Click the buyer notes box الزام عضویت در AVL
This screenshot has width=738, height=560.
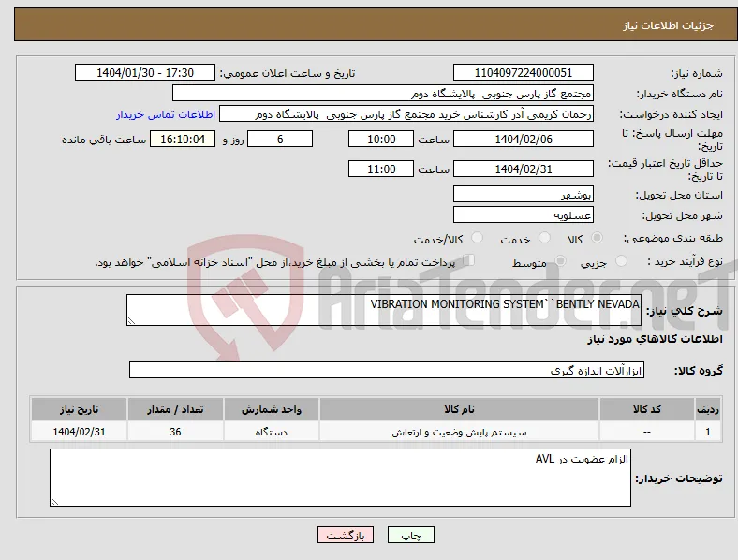click(340, 478)
